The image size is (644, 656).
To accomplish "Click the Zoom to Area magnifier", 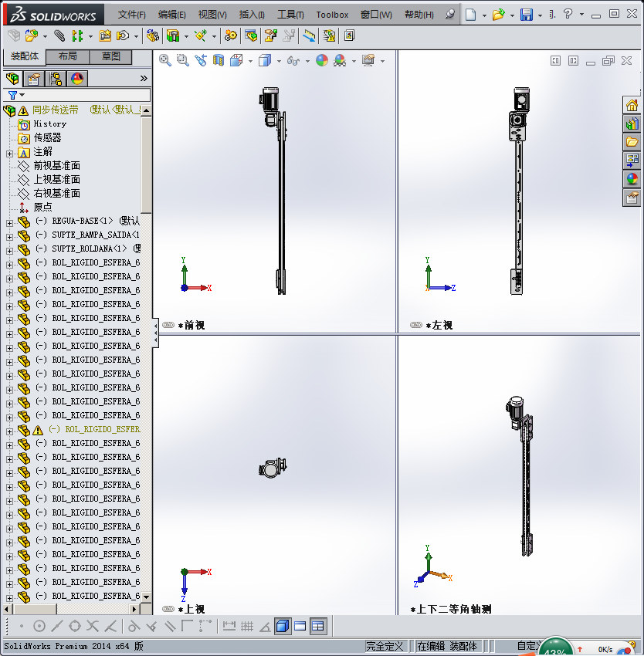I will click(x=182, y=61).
